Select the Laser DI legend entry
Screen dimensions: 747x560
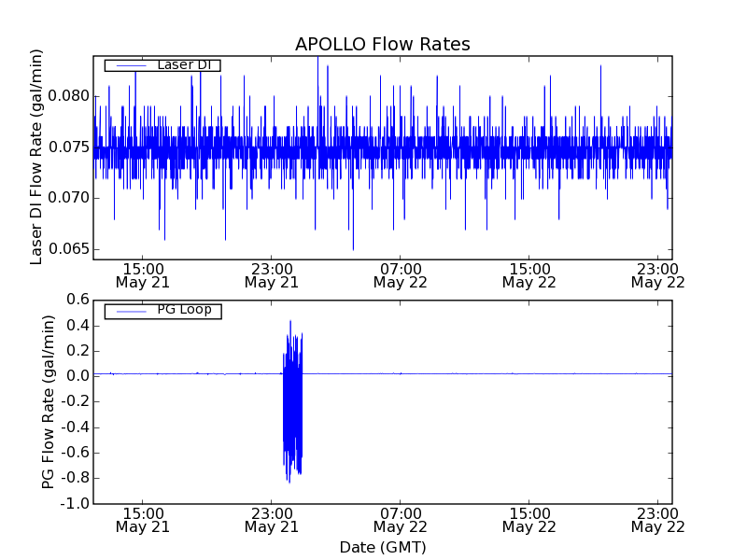tap(184, 64)
